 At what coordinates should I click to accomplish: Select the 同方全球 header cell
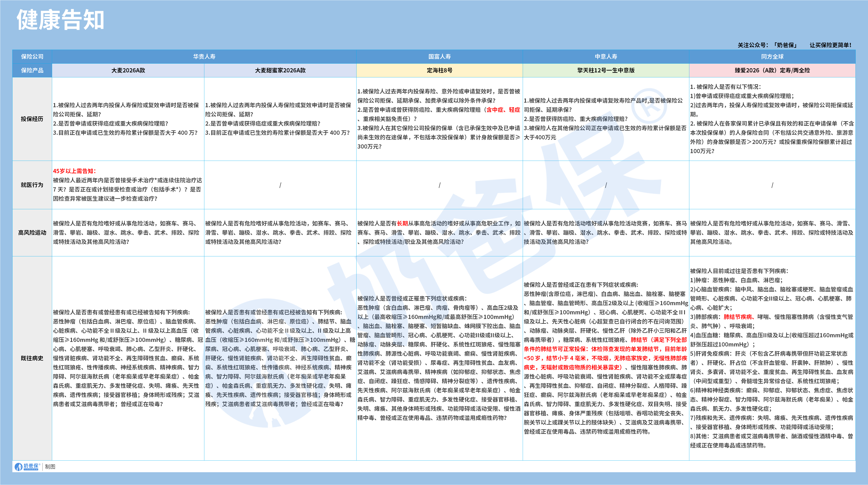point(772,57)
